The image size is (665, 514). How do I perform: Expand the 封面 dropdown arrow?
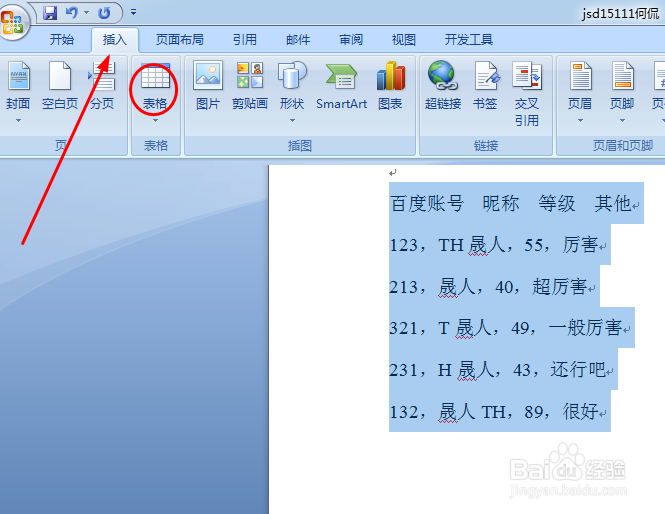tap(18, 120)
